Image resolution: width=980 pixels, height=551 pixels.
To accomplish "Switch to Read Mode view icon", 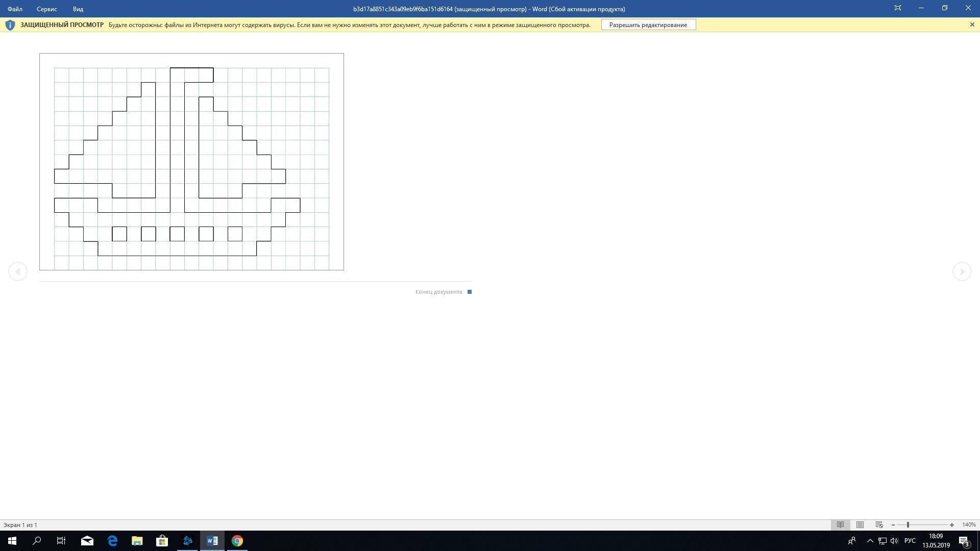I will 840,524.
